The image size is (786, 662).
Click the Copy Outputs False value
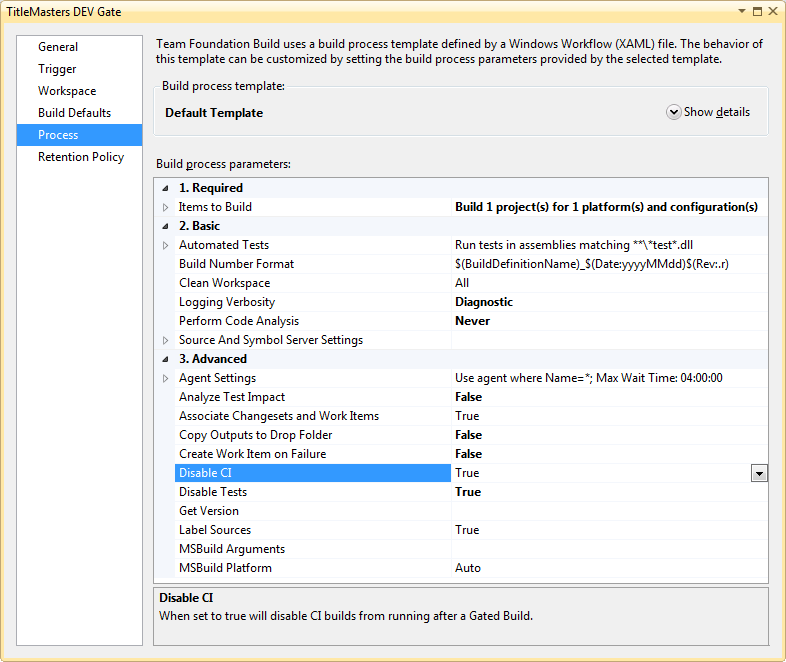(468, 435)
